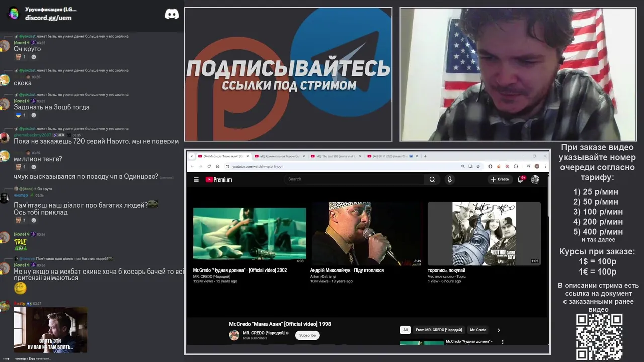Click the Create button
This screenshot has width=644, height=362.
pos(500,179)
